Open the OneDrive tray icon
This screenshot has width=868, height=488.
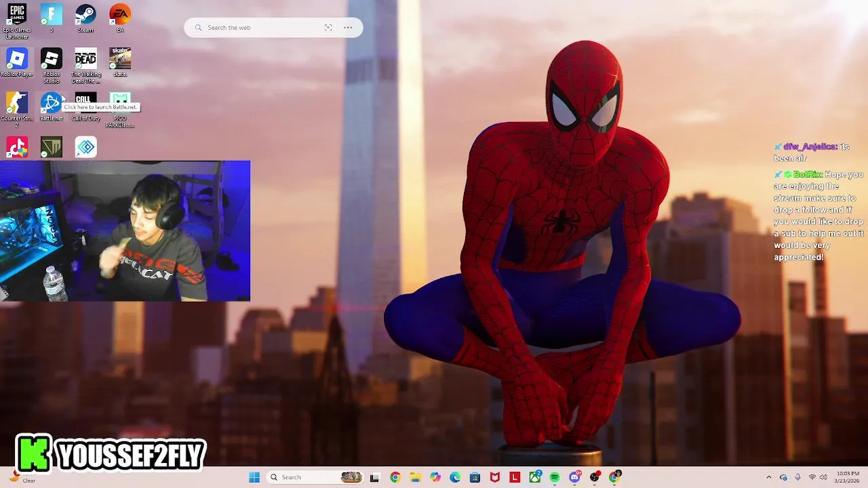coord(783,477)
